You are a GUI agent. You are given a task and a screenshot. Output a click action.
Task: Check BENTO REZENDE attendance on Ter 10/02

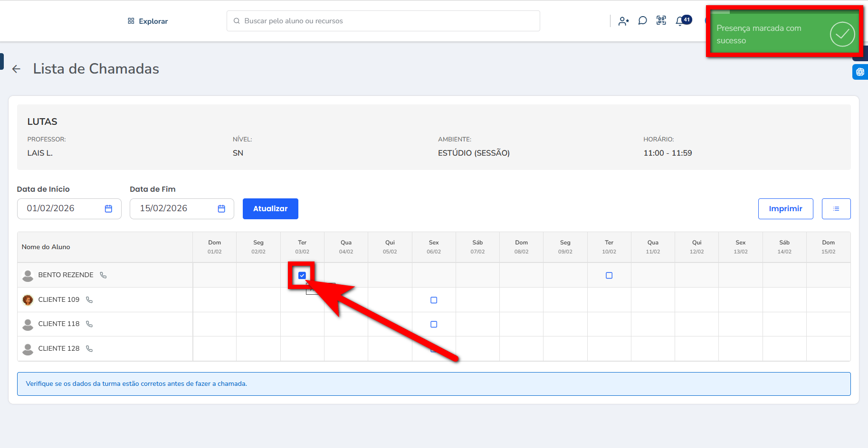pyautogui.click(x=609, y=276)
